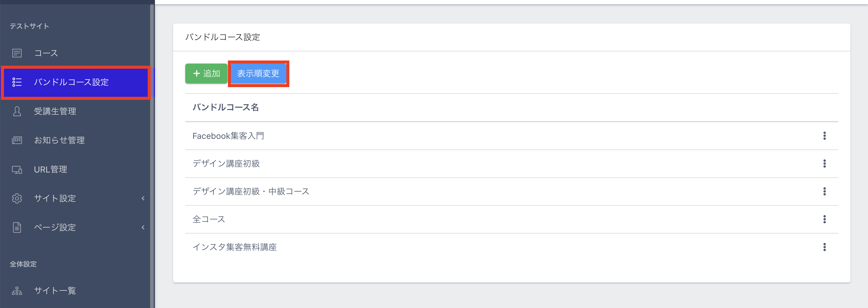The width and height of the screenshot is (868, 308).
Task: Click the サイト設定 gear icon
Action: pos(17,198)
